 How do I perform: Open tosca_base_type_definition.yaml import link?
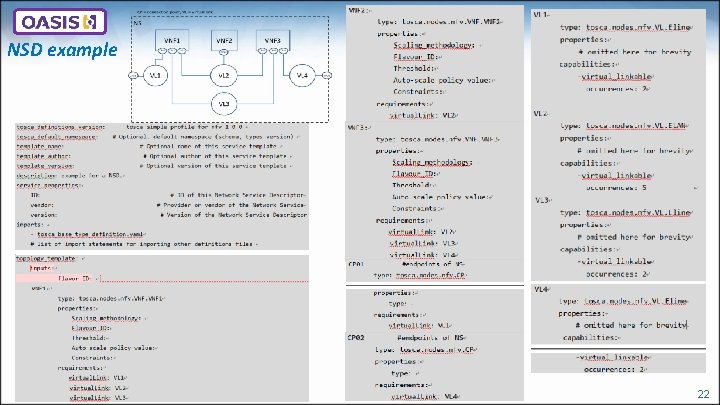coord(90,234)
